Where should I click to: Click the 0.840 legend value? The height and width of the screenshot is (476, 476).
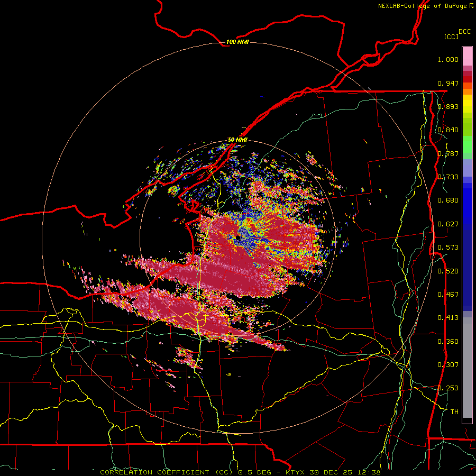coord(448,130)
